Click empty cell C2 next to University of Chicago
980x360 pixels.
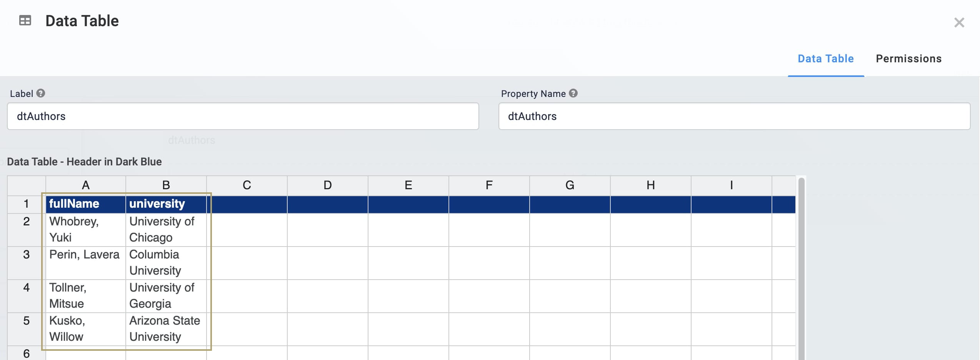(247, 230)
